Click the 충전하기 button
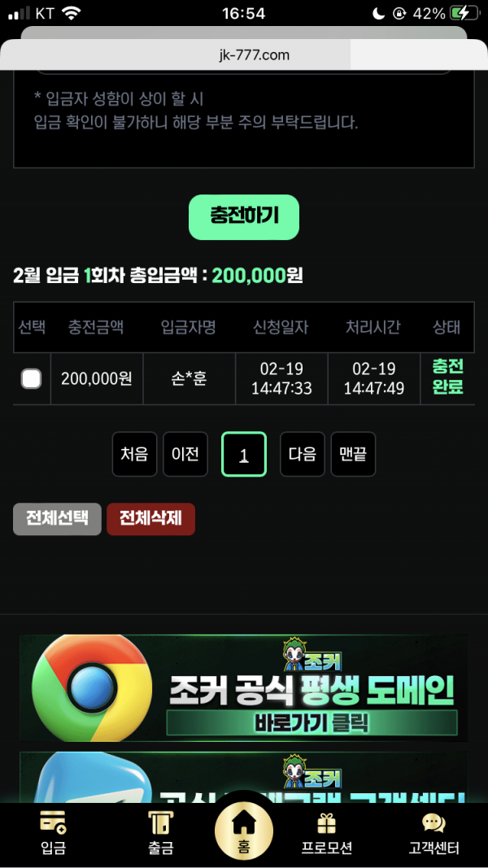 tap(243, 217)
